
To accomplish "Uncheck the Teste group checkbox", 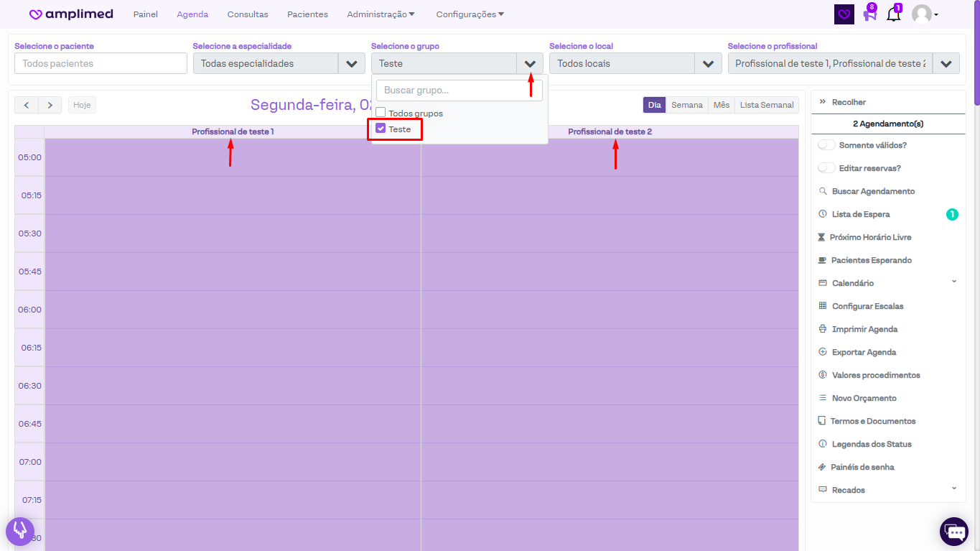I will tap(381, 129).
